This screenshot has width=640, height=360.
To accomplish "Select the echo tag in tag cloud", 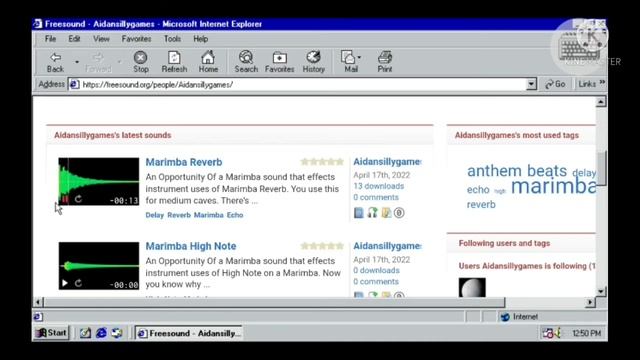I will coord(478,190).
